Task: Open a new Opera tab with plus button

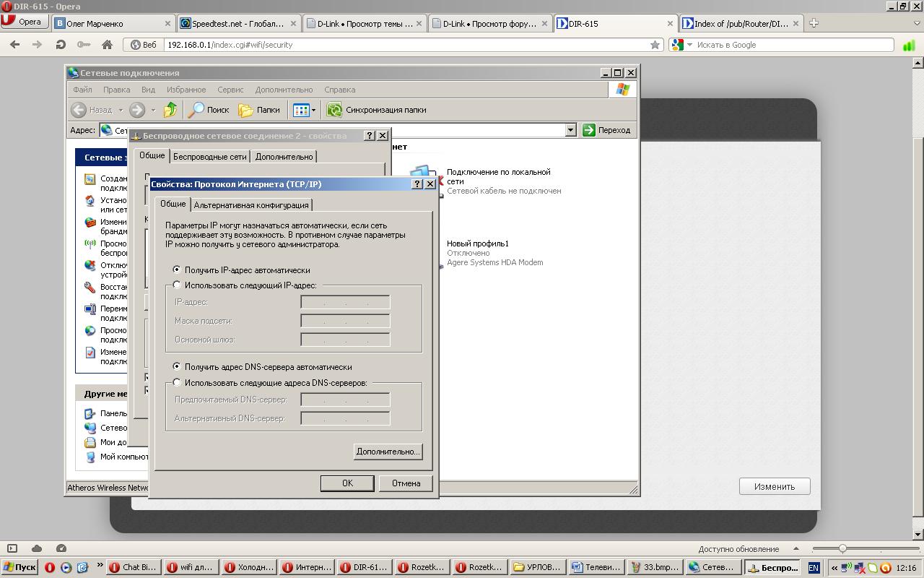Action: pos(814,23)
